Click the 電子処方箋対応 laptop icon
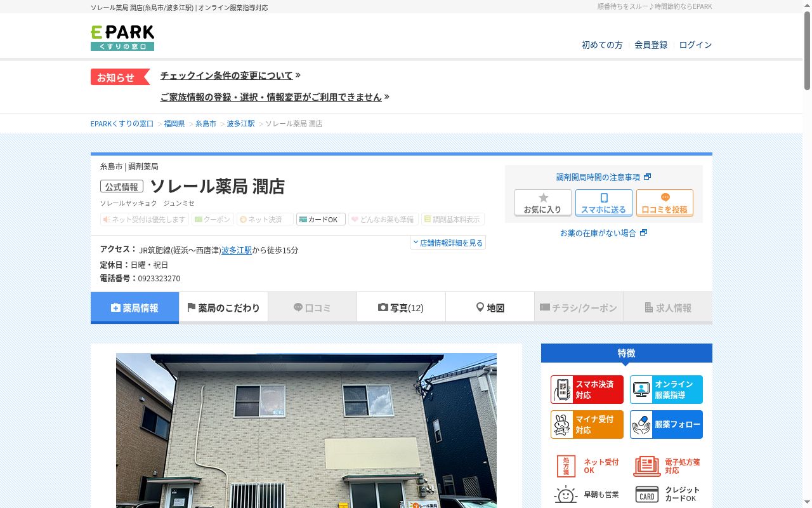The width and height of the screenshot is (812, 508). [x=646, y=466]
